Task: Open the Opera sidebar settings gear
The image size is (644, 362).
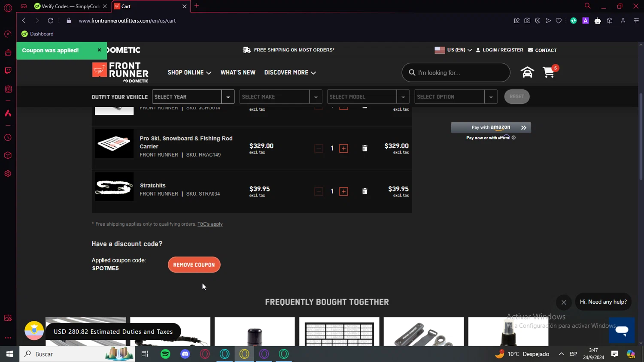Action: (8, 174)
